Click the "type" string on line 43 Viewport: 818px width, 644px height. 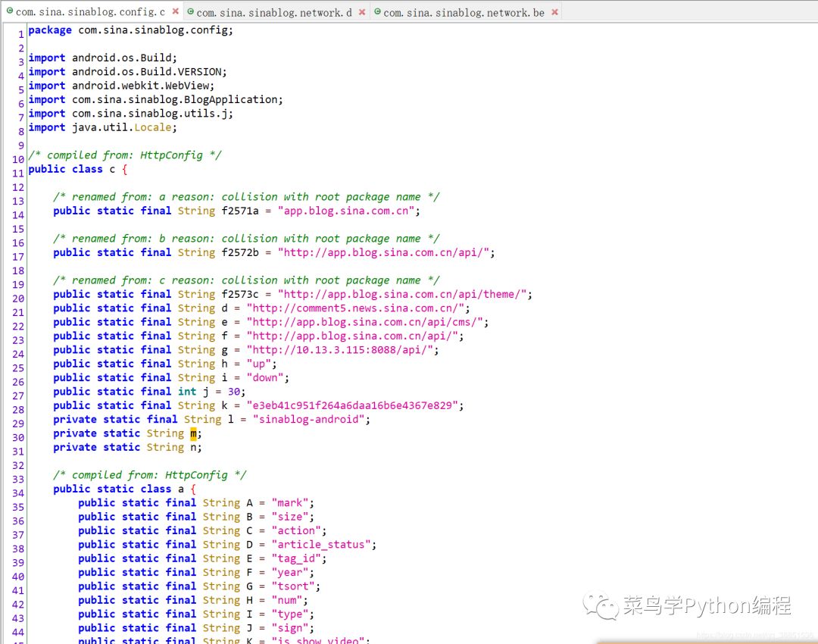pos(289,614)
